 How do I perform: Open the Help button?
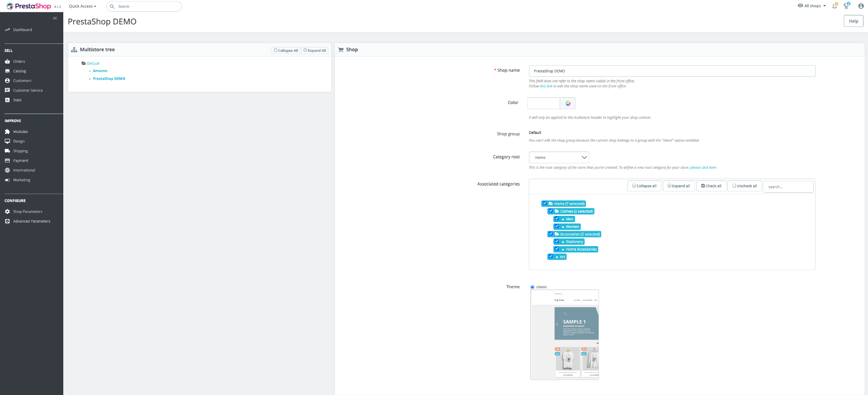854,21
